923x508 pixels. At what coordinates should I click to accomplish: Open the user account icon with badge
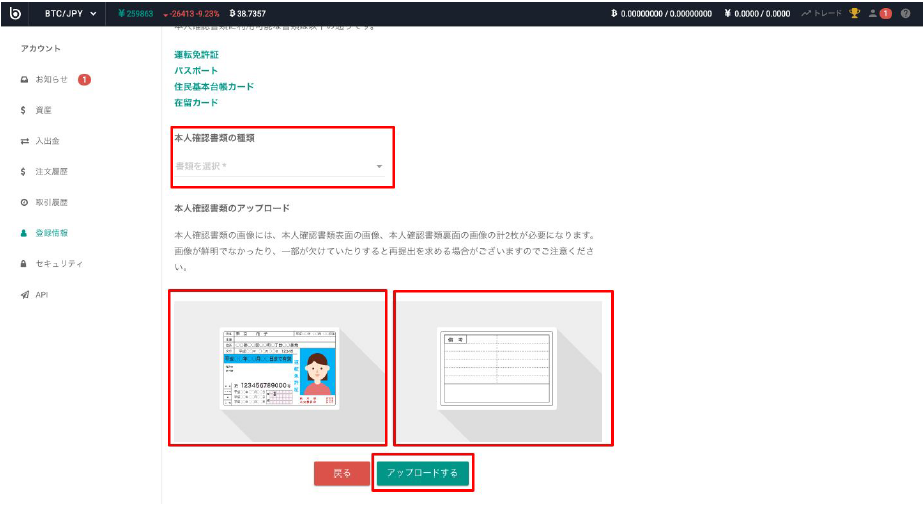(x=880, y=14)
